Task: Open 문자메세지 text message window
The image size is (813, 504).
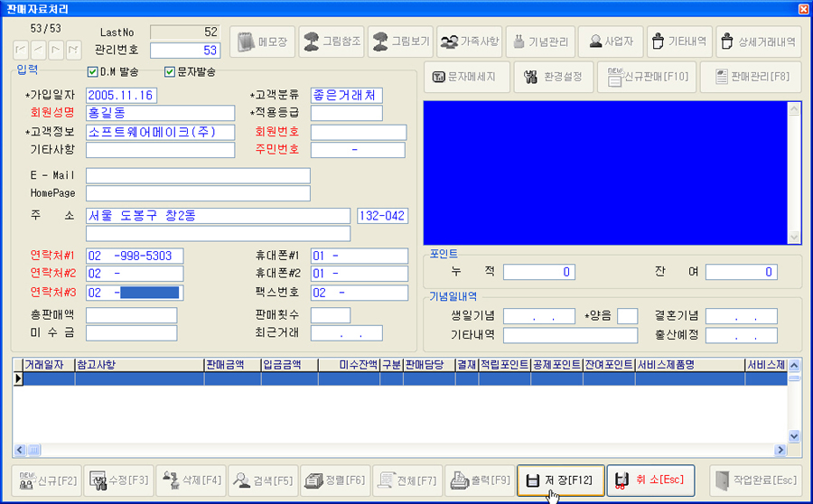Action: 467,77
